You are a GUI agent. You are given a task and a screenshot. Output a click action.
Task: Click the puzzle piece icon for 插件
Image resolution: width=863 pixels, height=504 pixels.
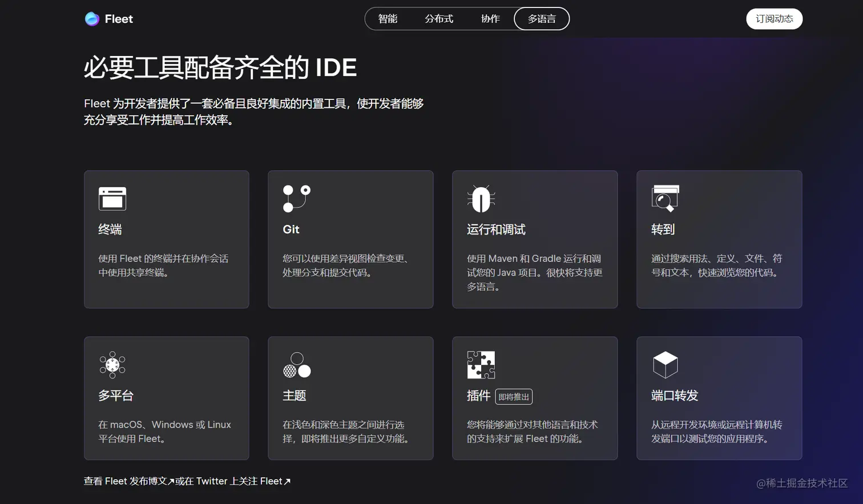[x=481, y=365]
